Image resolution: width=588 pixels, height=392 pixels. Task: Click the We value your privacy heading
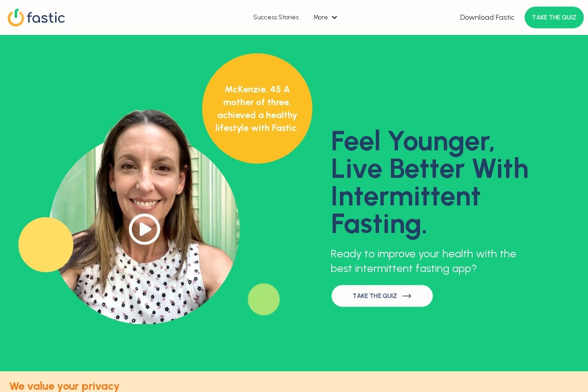point(64,386)
